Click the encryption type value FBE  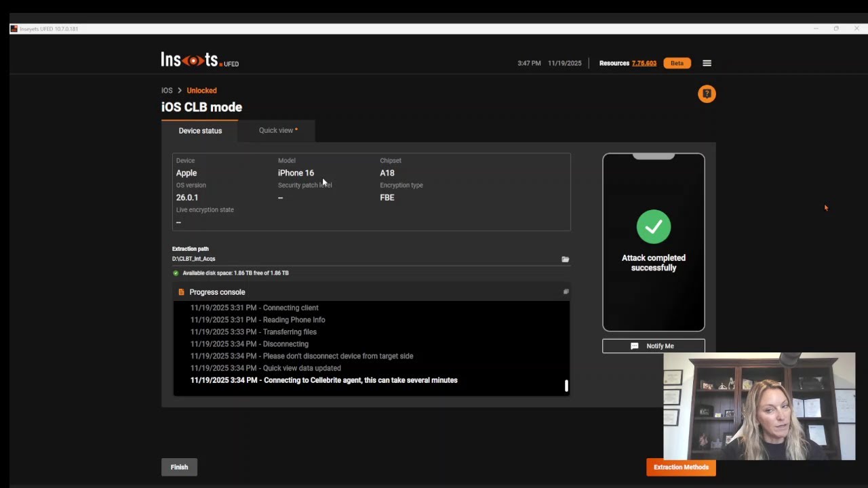(387, 197)
